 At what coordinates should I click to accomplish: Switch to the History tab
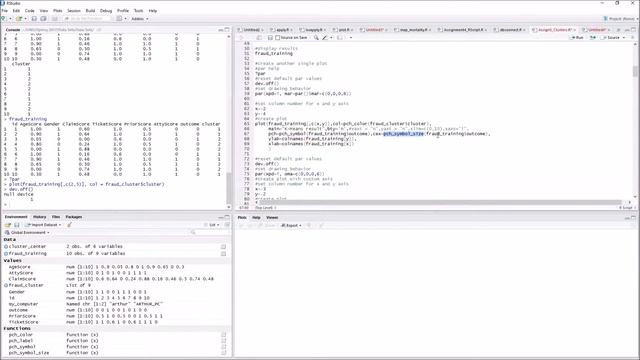click(x=40, y=217)
